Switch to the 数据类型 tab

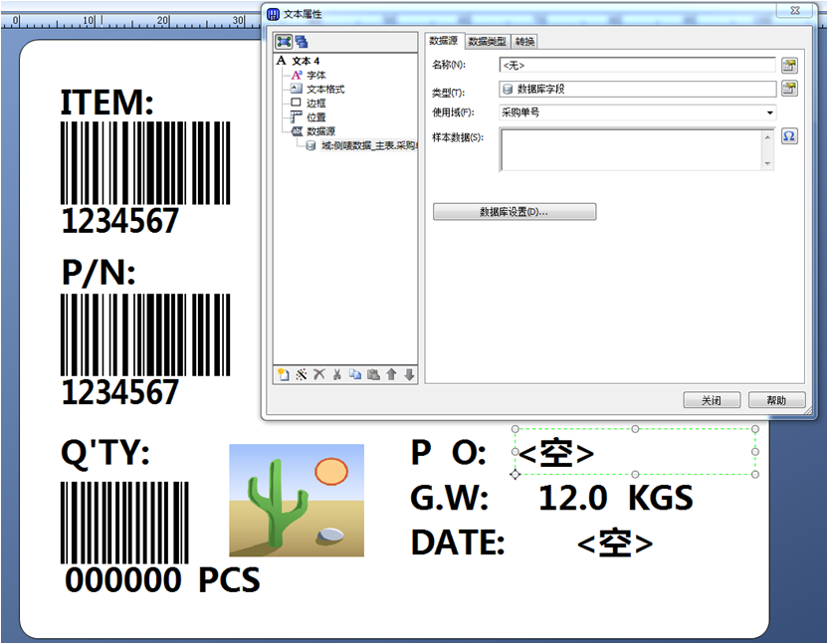pos(488,41)
